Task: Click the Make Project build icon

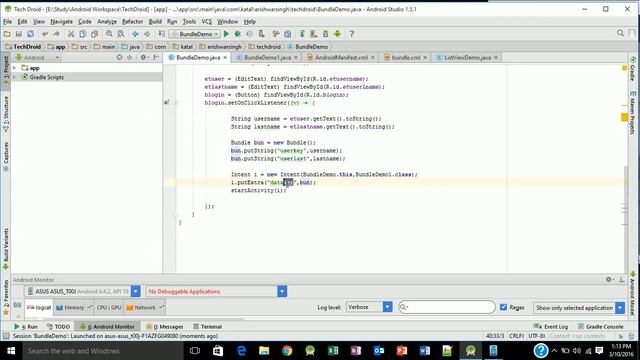Action: pos(162,34)
